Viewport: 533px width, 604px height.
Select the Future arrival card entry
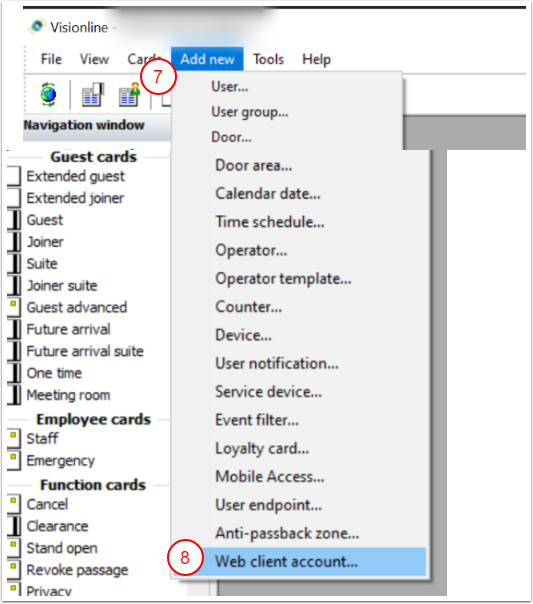[x=69, y=329]
